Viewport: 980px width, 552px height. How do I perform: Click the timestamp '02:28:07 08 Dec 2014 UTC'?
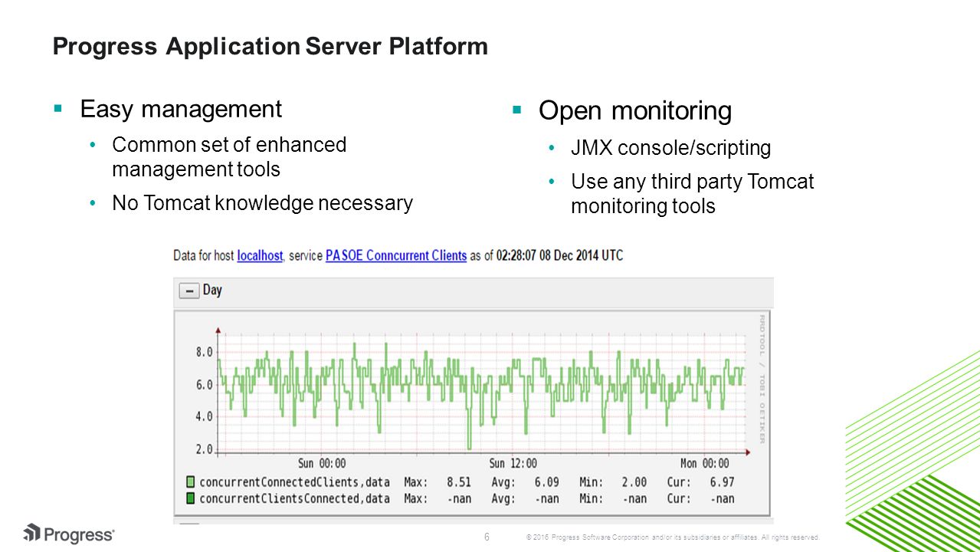pos(560,255)
